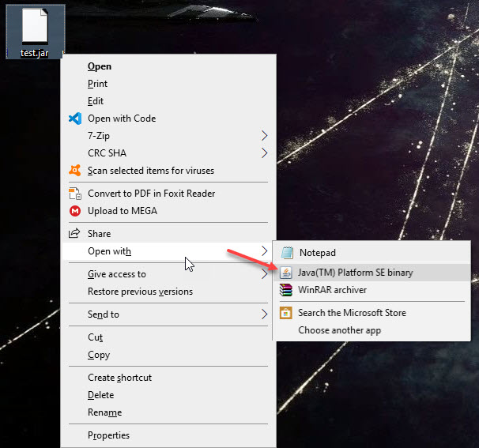Select Choose another app

(372, 330)
